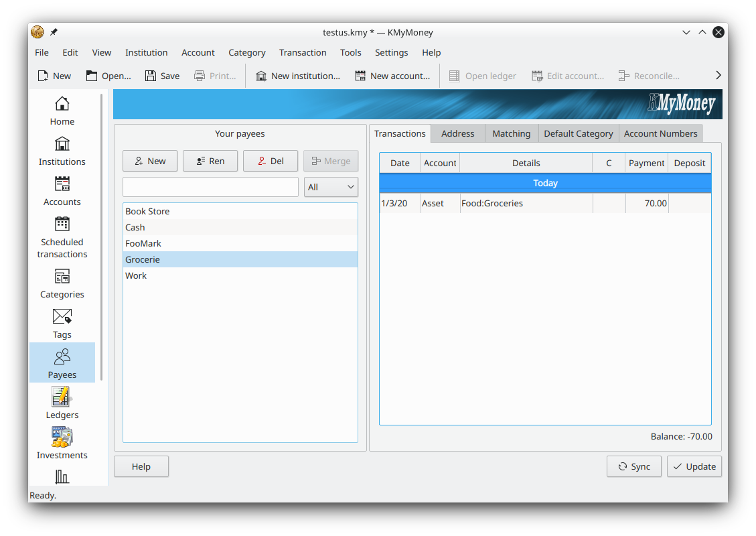Open the Accounts sidebar view
Image resolution: width=756 pixels, height=536 pixels.
point(62,192)
